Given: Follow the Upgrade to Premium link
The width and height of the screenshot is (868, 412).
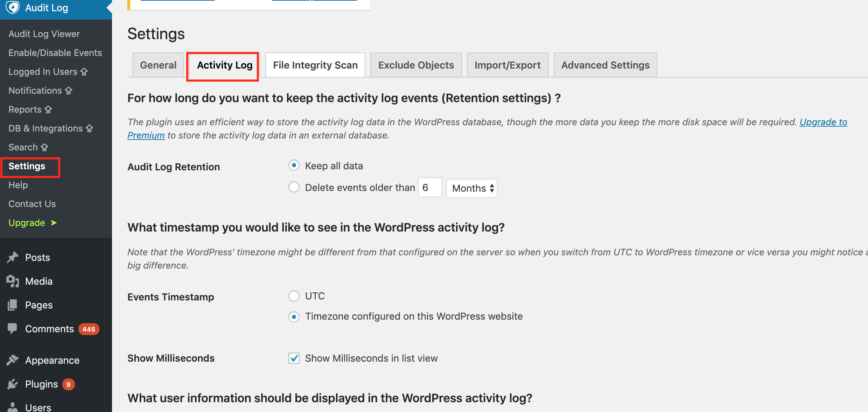Looking at the screenshot, I should 823,122.
